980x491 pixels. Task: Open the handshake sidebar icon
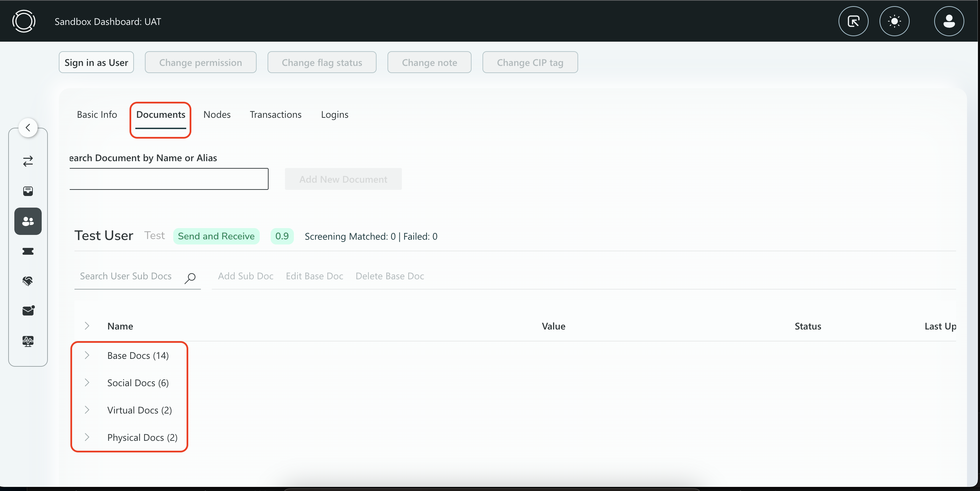(x=28, y=281)
